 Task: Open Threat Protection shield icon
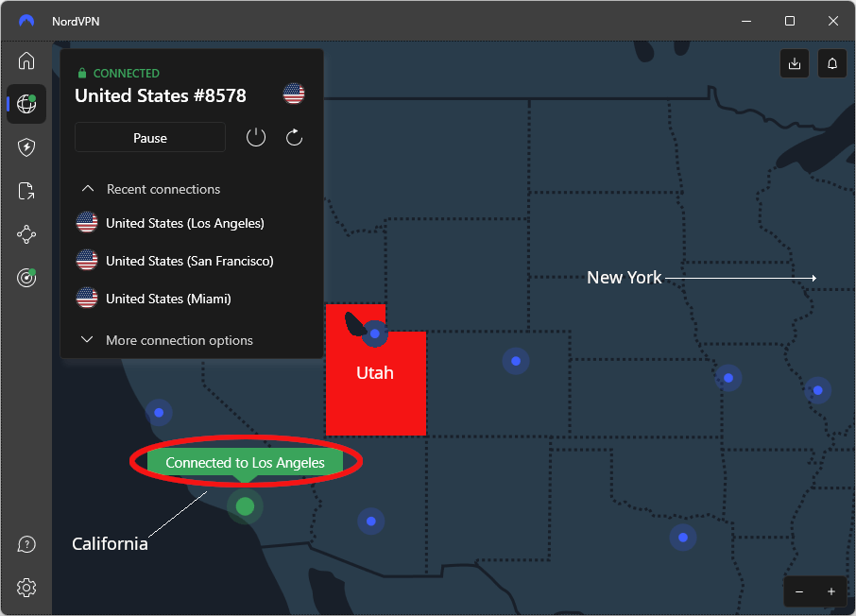pos(26,147)
